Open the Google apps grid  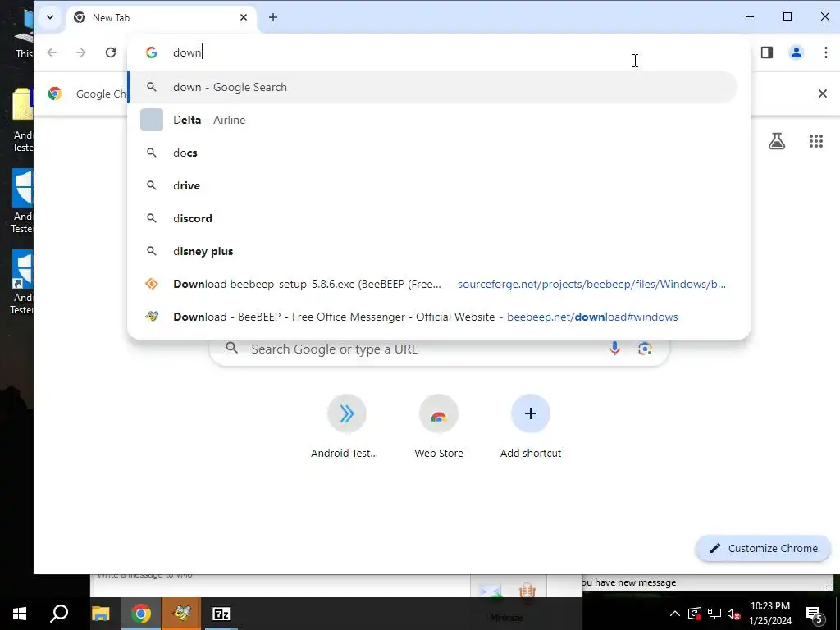[x=816, y=141]
